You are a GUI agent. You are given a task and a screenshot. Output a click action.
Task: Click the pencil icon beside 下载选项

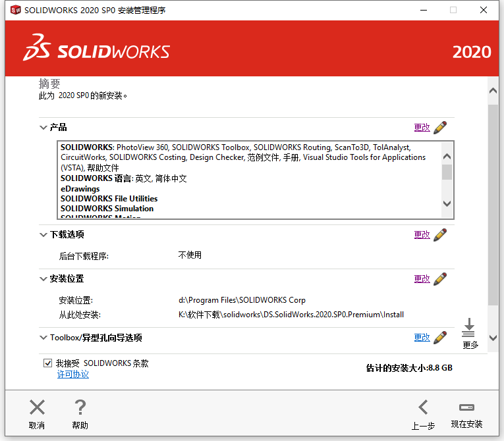(x=440, y=235)
